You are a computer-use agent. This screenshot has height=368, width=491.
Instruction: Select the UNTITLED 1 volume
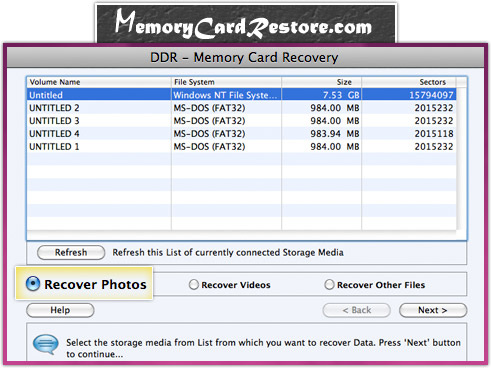point(242,147)
